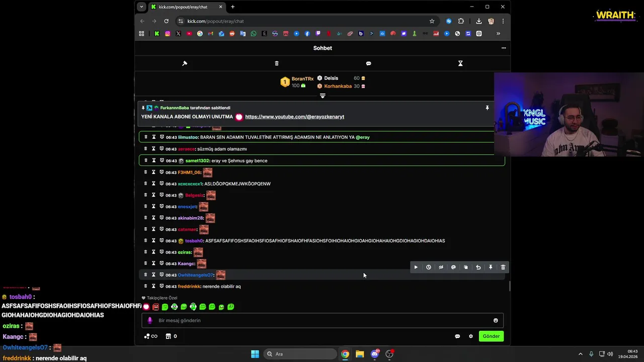Open the moderation gavel tool

point(185,63)
